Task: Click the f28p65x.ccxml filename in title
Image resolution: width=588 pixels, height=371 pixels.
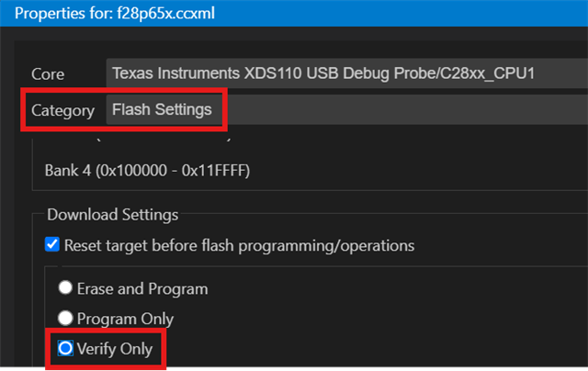Action: (x=171, y=13)
